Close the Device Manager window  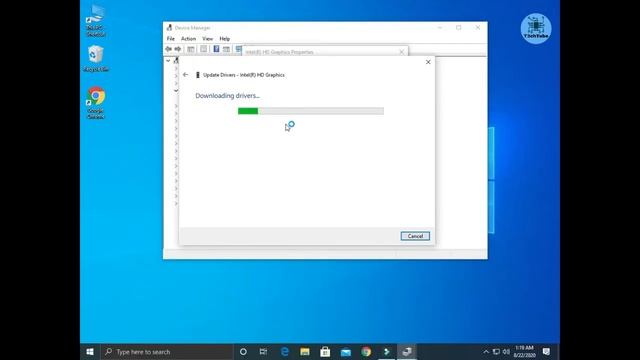click(x=478, y=28)
